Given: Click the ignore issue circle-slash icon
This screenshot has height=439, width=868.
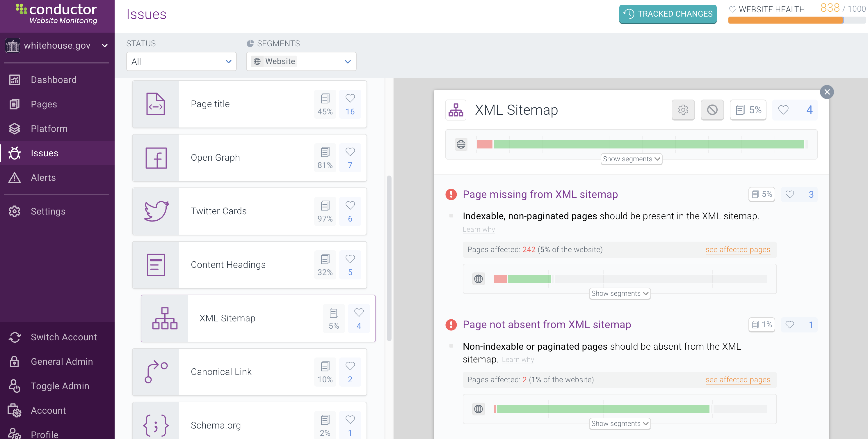Looking at the screenshot, I should pos(712,110).
